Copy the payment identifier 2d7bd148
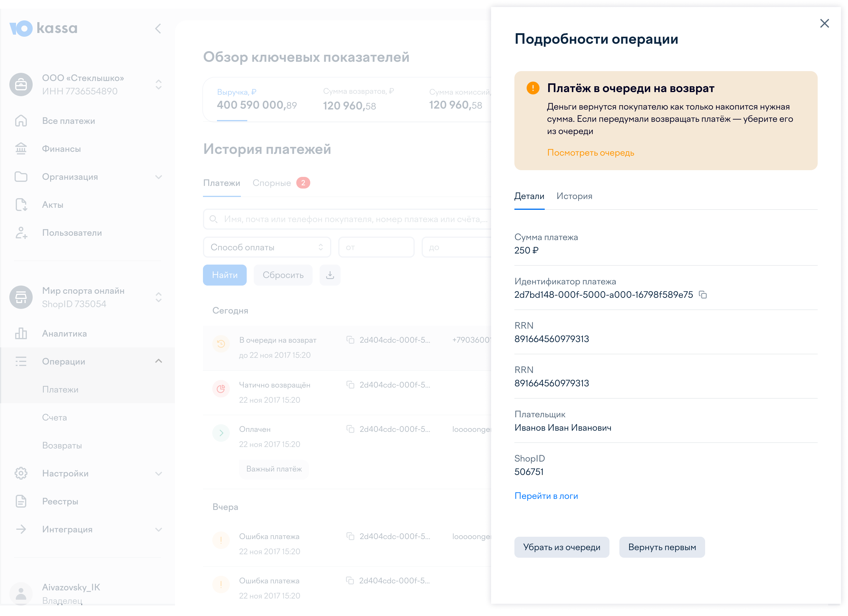 point(703,295)
